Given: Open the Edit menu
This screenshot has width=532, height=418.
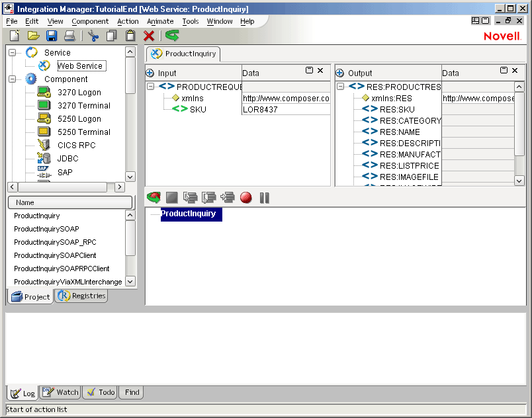Looking at the screenshot, I should point(32,21).
